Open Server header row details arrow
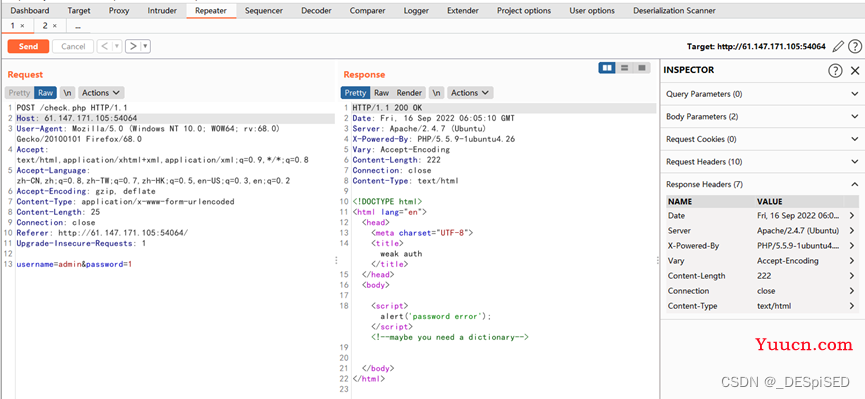The image size is (865, 399). (852, 231)
